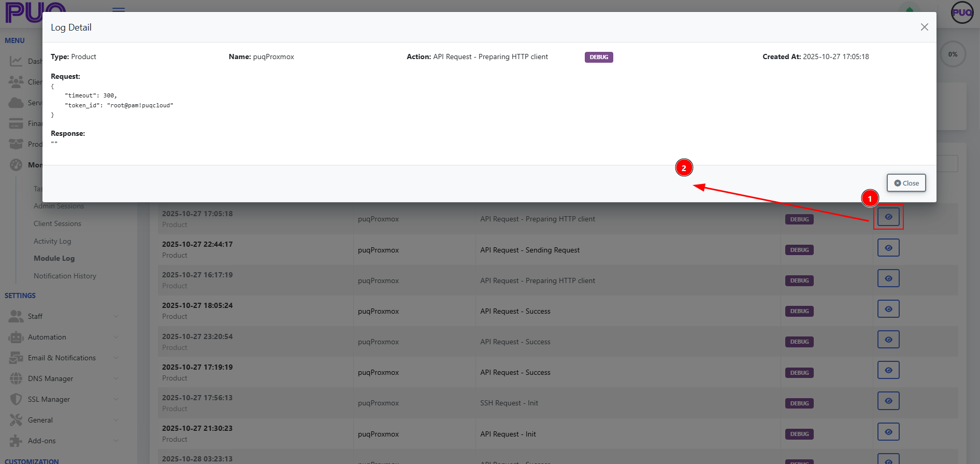View the 17:19:19 API Request Success log
The width and height of the screenshot is (980, 464).
click(x=888, y=370)
